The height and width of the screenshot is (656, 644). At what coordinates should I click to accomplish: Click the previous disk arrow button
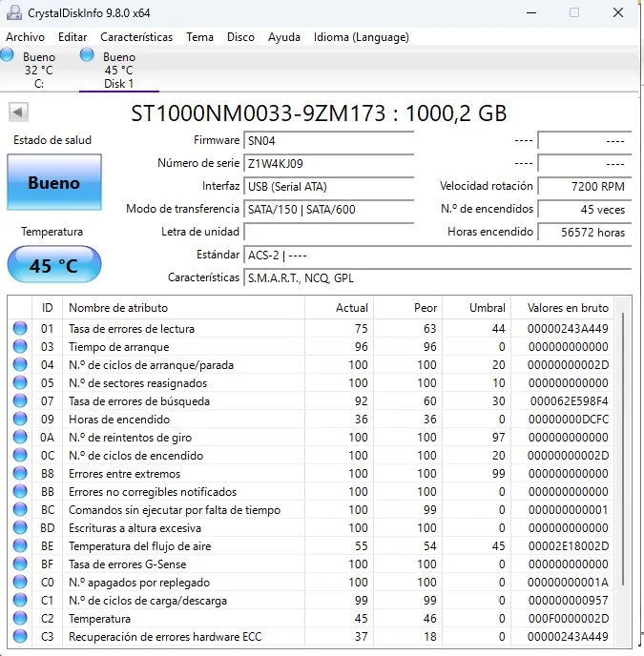[x=18, y=113]
